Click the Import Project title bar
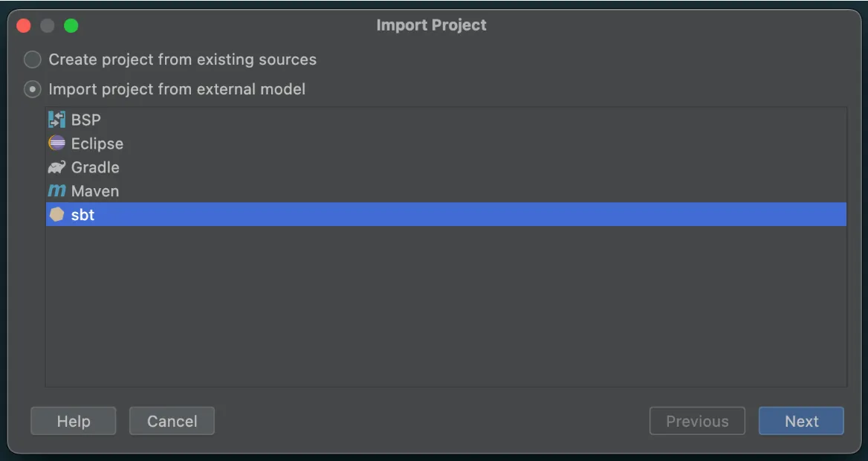This screenshot has height=461, width=868. coord(431,25)
